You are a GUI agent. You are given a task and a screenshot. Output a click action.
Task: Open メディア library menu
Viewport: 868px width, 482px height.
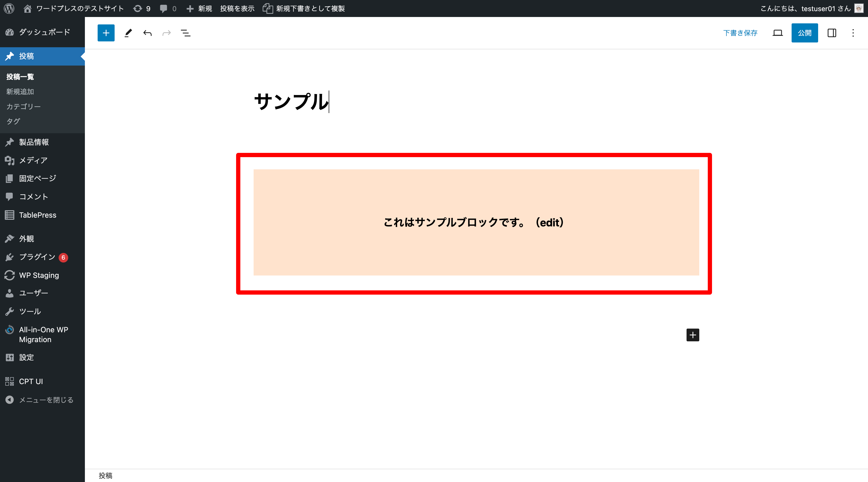pyautogui.click(x=42, y=160)
